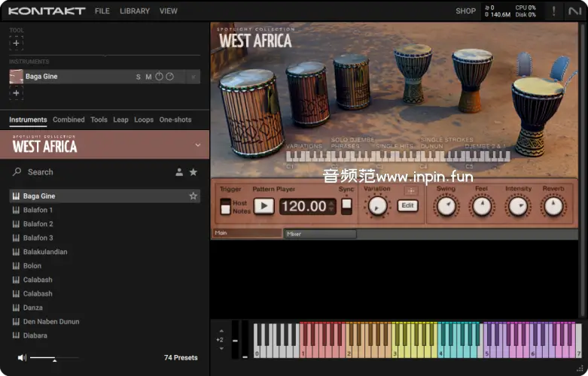Viewport: 588px width, 376px height.
Task: Click the volume speaker icon to mute
Action: coord(22,358)
